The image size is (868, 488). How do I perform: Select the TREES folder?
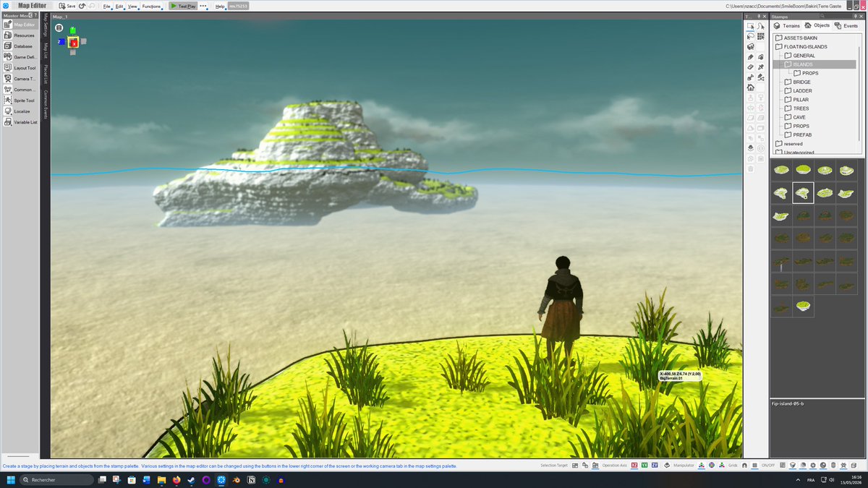(x=796, y=108)
